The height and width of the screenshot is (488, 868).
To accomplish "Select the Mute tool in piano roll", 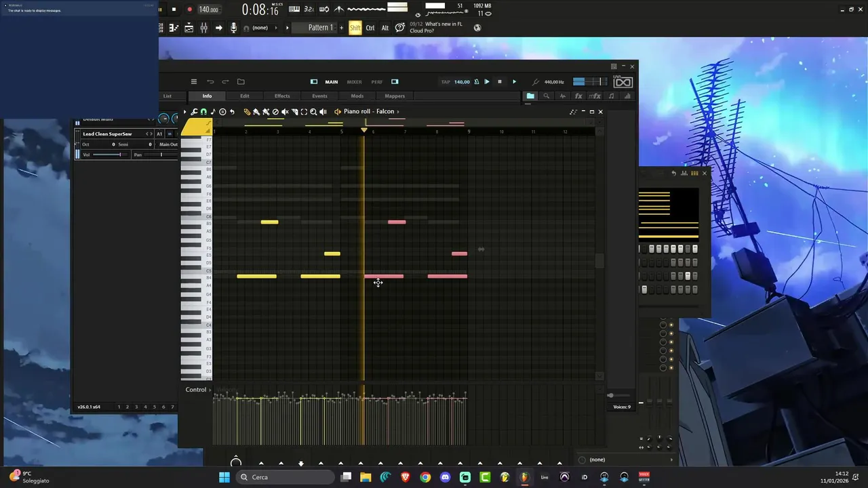I will [x=285, y=112].
